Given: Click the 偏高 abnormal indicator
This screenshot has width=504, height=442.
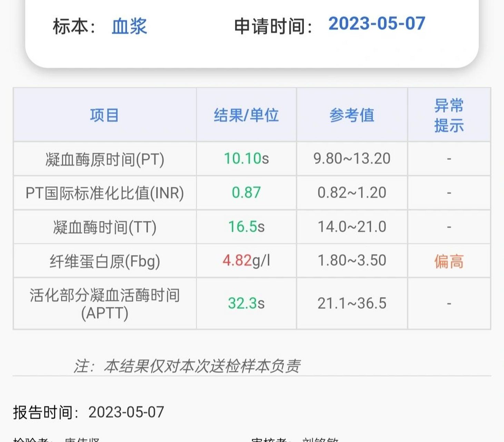Looking at the screenshot, I should click(x=449, y=261).
